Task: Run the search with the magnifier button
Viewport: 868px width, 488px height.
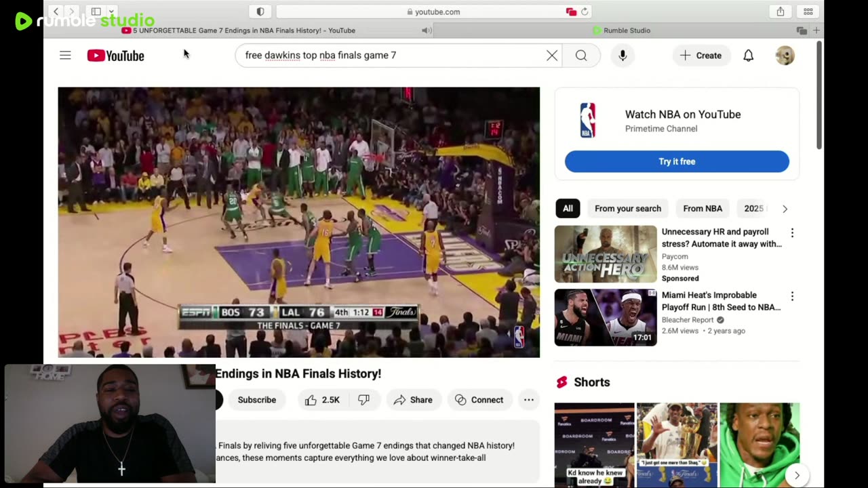Action: click(x=581, y=56)
